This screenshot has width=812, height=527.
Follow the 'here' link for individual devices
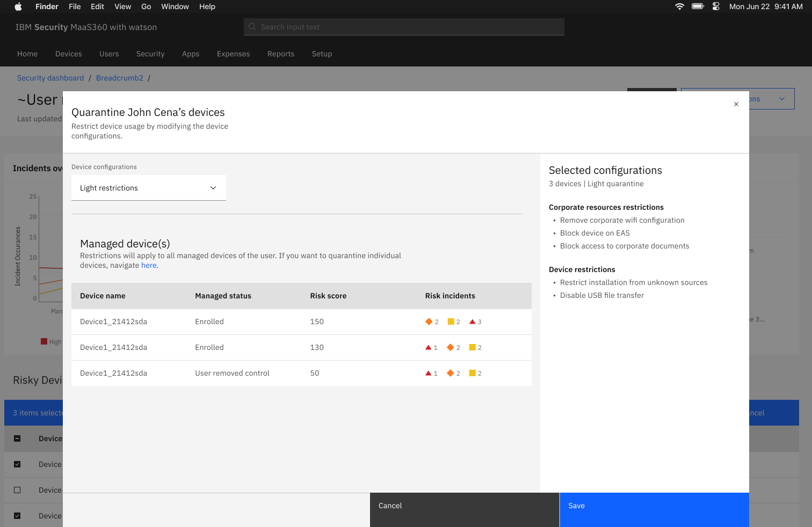click(x=149, y=265)
